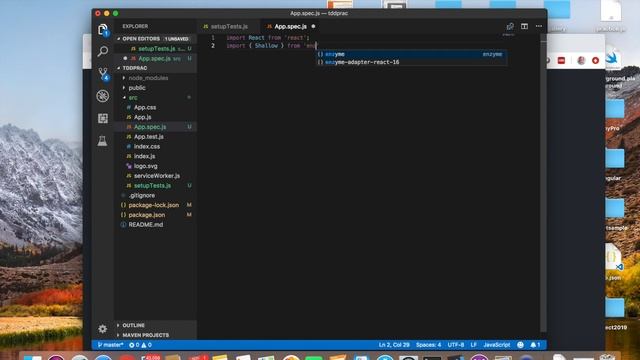Viewport: 640px width, 360px height.
Task: Open the Extensions view in activity bar
Action: click(x=102, y=118)
